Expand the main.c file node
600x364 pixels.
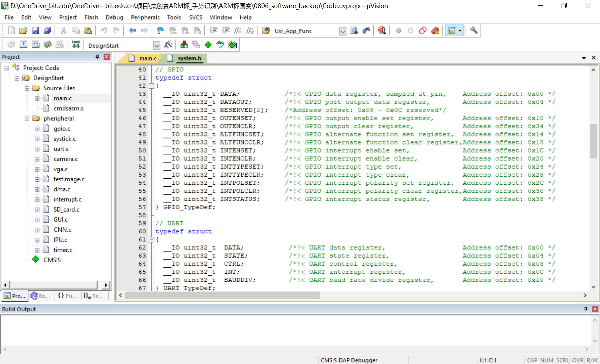37,98
